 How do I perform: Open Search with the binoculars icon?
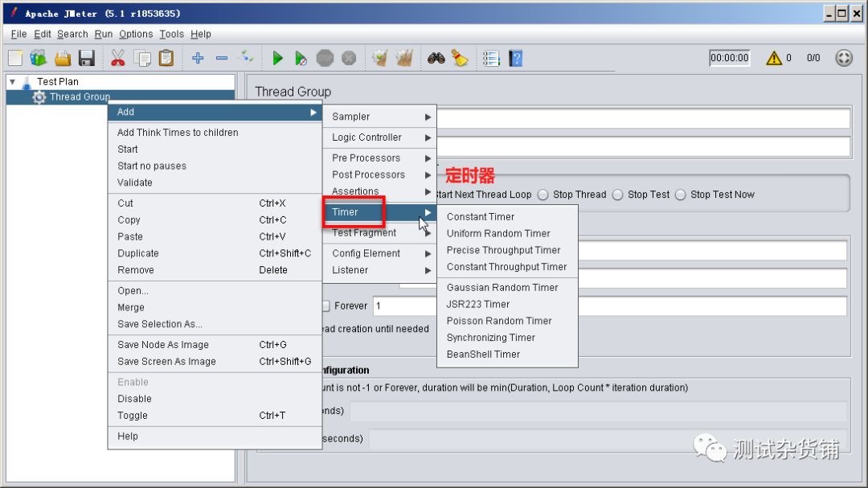pyautogui.click(x=436, y=58)
